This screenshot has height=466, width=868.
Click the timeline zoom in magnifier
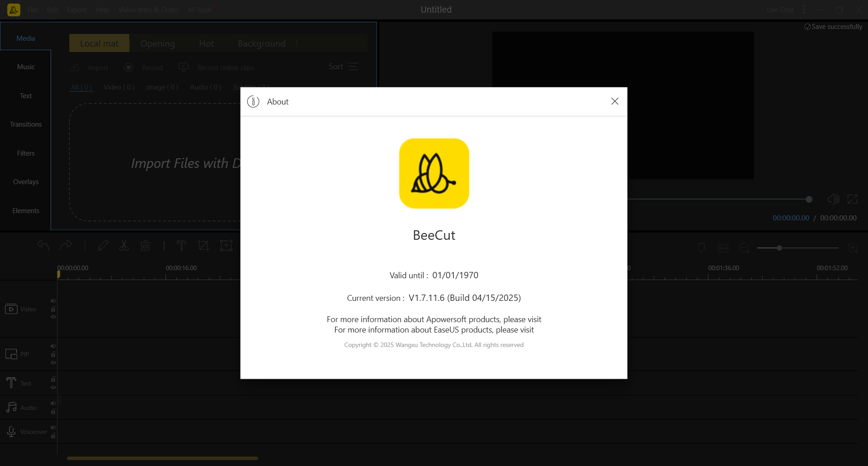pos(853,248)
